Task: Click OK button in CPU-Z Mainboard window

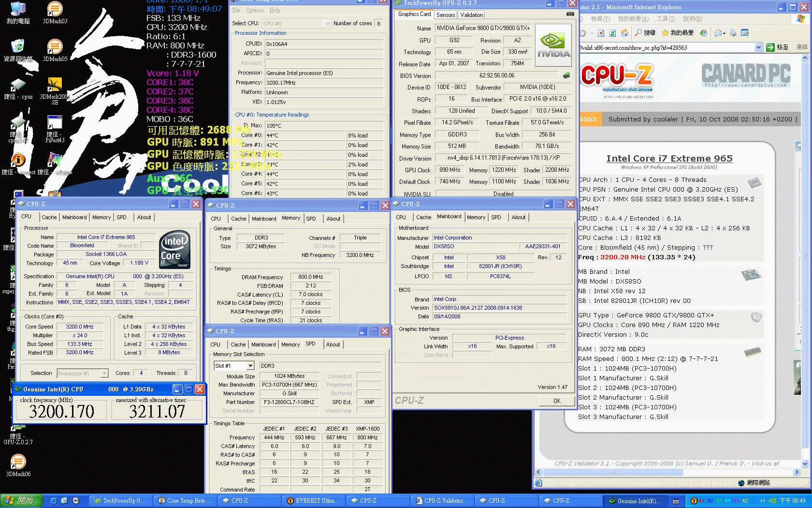Action: point(557,401)
